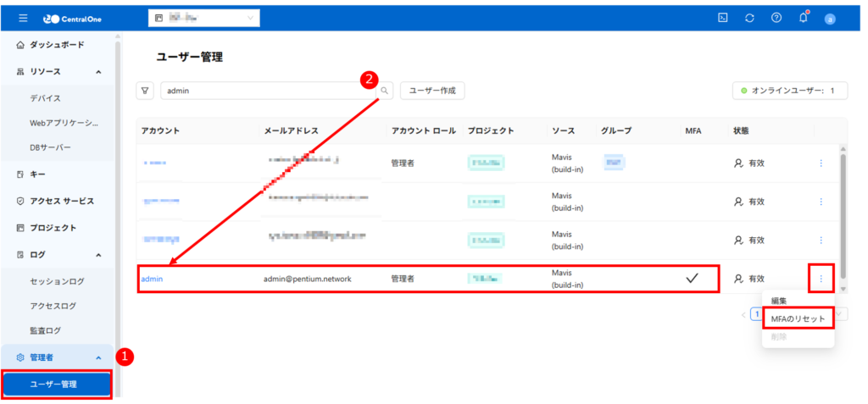Choose 編集 in the context menu

779,301
